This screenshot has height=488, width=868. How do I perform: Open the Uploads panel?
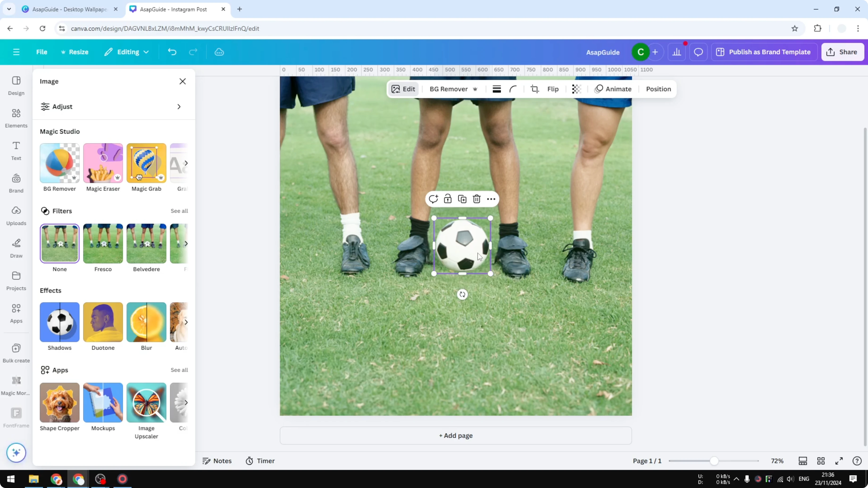16,215
